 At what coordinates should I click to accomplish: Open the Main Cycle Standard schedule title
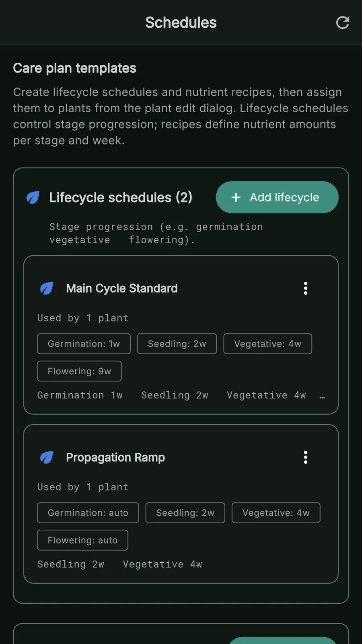121,288
